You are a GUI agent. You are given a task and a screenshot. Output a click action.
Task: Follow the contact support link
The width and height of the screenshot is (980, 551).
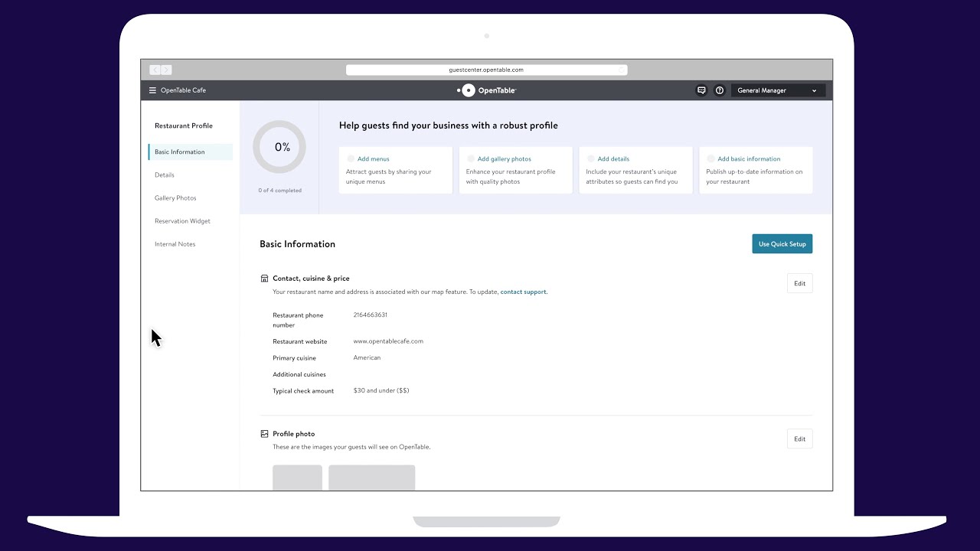pos(524,292)
